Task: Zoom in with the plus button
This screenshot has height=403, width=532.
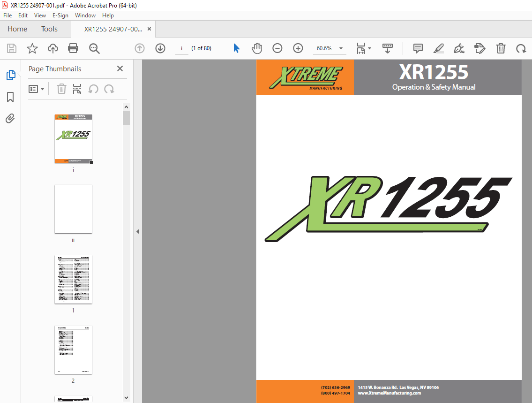Action: click(x=298, y=48)
